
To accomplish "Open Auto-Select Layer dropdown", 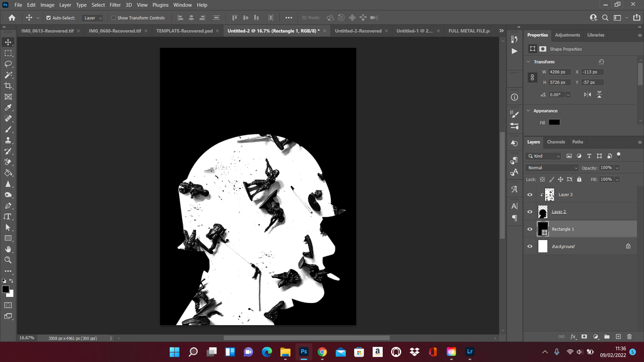I will 93,18.
